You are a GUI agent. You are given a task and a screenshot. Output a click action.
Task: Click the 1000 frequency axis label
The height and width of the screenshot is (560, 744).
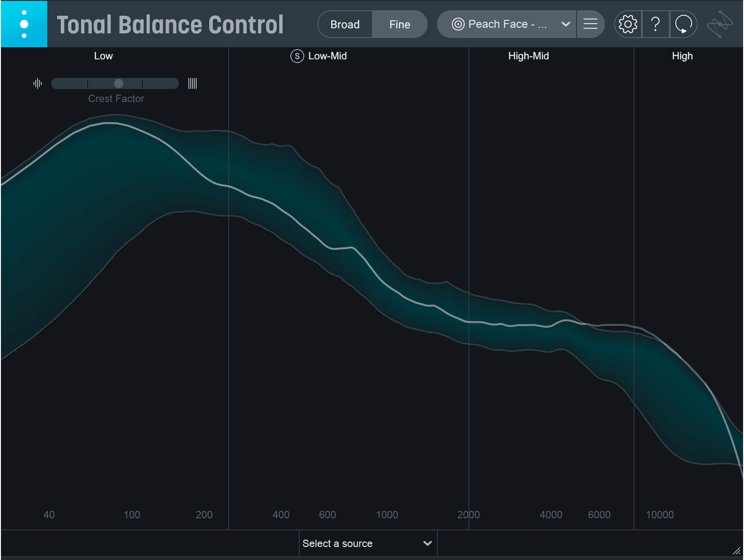coord(387,515)
